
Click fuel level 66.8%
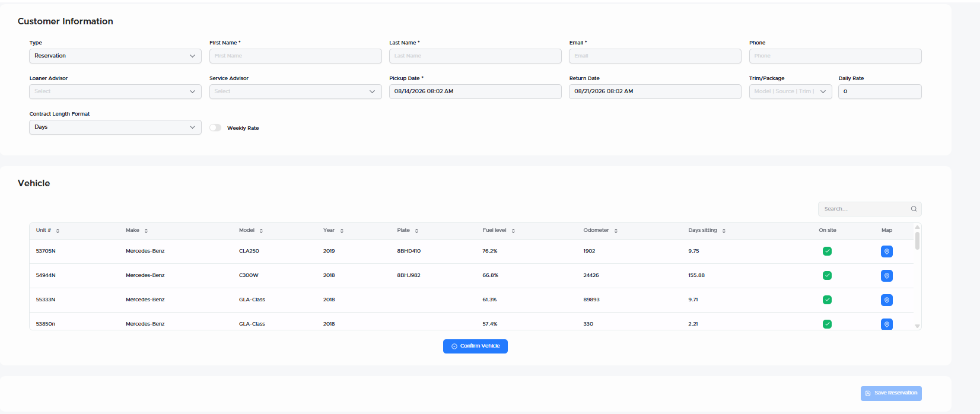click(491, 275)
